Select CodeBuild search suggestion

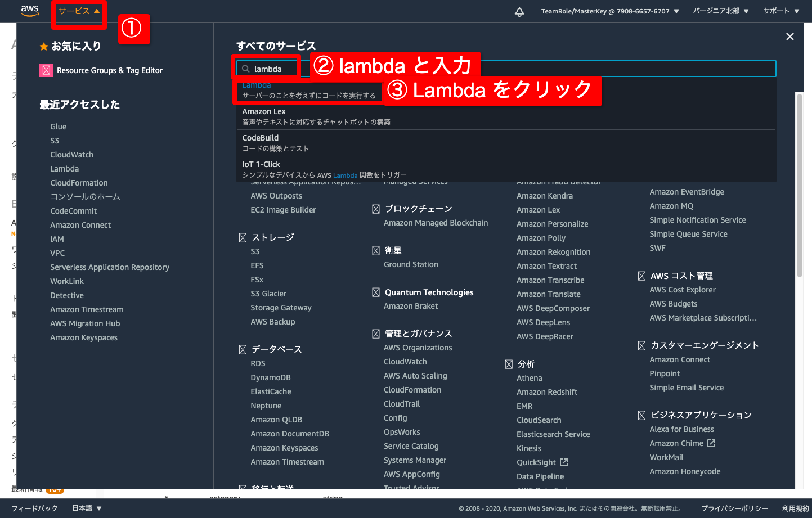[x=506, y=143]
